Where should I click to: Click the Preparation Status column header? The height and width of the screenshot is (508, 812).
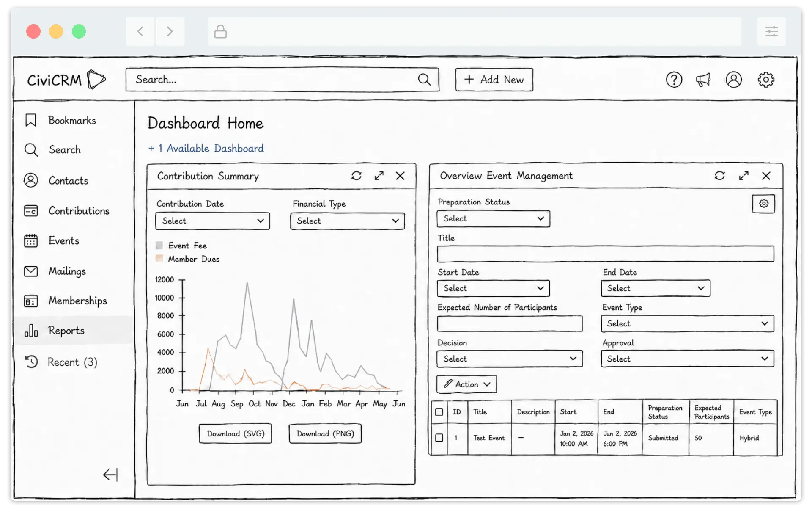click(665, 412)
